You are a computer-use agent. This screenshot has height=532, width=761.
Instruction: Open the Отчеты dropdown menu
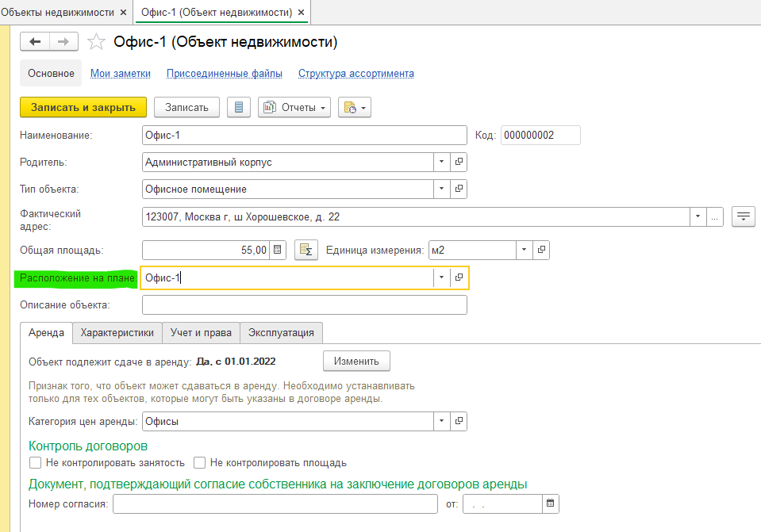[294, 108]
